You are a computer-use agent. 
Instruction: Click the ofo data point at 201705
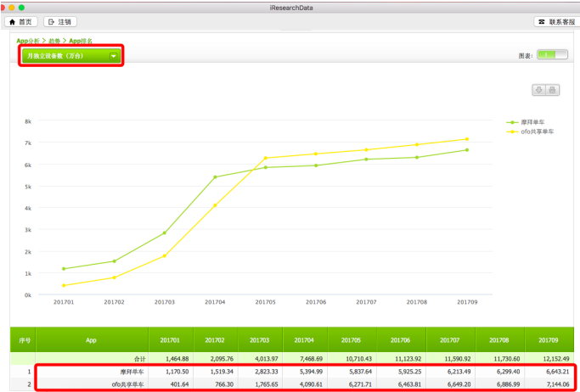coord(266,158)
